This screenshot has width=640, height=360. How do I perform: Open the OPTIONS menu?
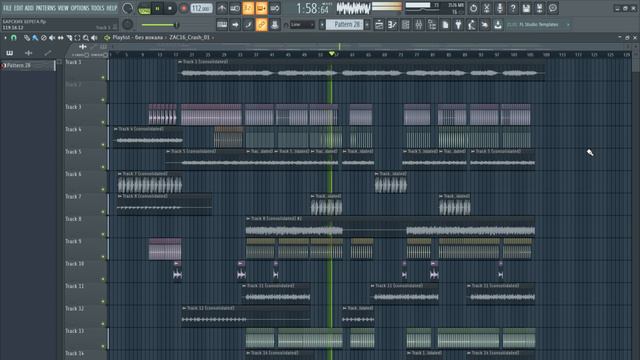(x=80, y=8)
